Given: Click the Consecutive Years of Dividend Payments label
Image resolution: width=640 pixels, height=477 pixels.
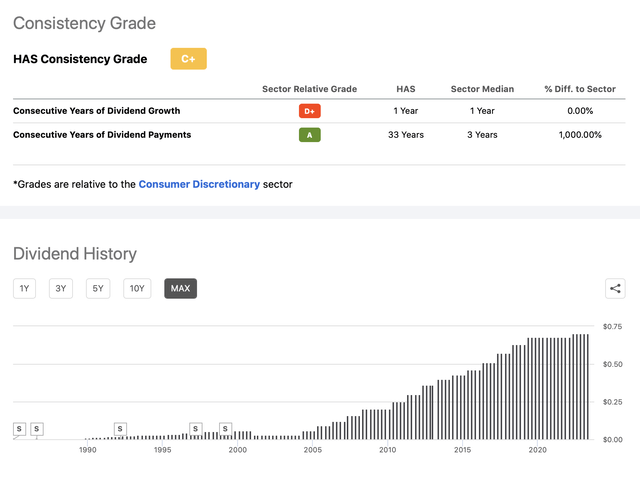Looking at the screenshot, I should pyautogui.click(x=102, y=135).
